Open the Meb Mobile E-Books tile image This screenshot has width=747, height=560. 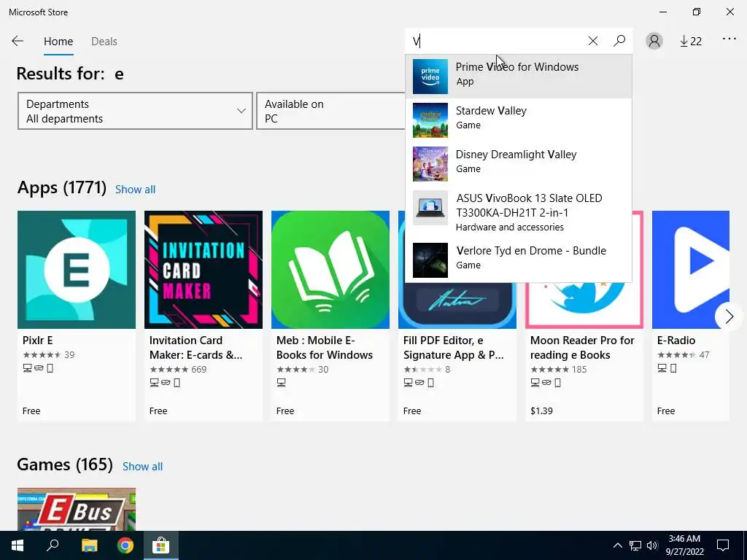click(x=330, y=270)
